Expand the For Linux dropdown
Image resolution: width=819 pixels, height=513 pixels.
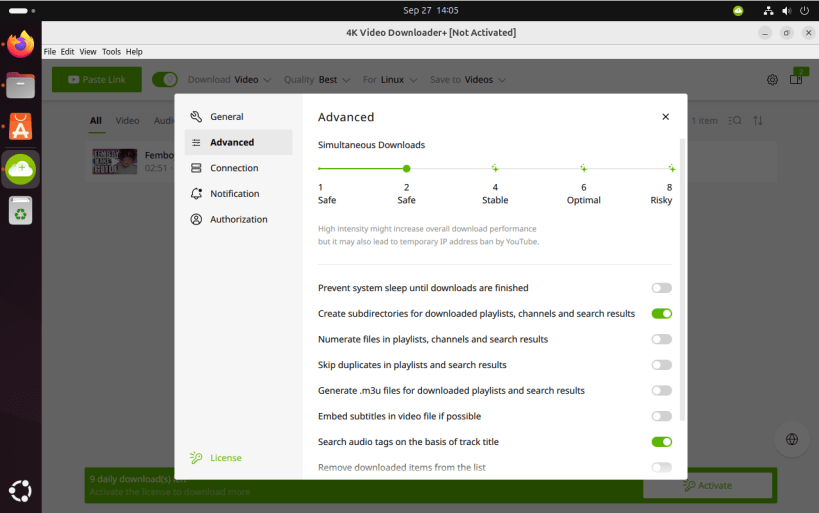[390, 79]
